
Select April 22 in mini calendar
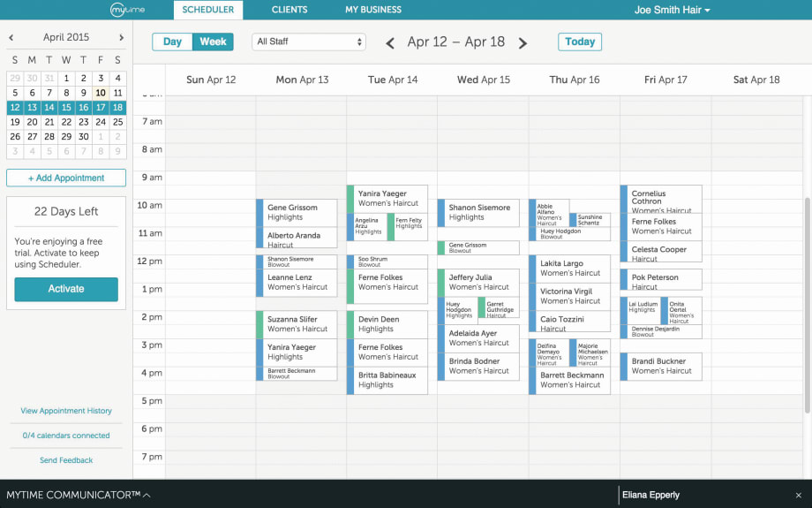coord(66,122)
